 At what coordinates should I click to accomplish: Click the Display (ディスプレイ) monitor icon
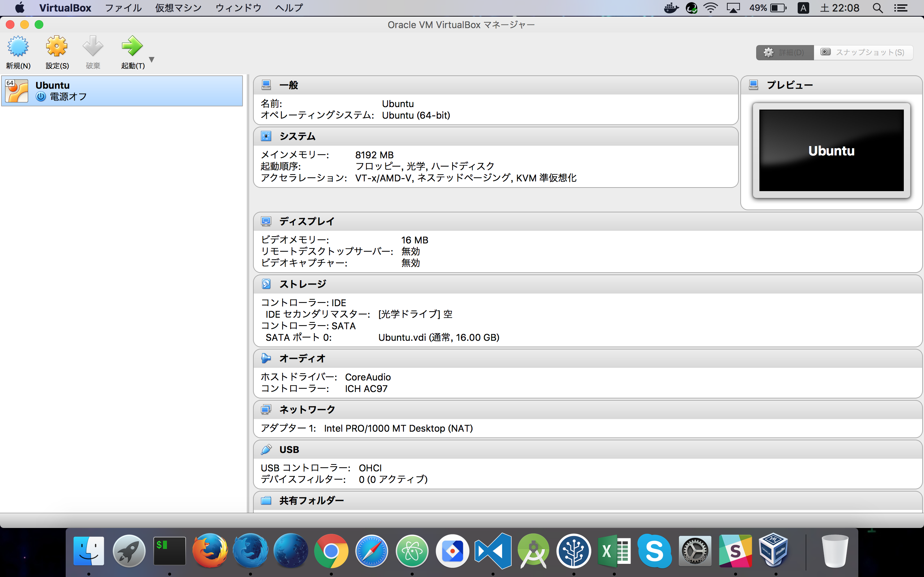tap(266, 221)
